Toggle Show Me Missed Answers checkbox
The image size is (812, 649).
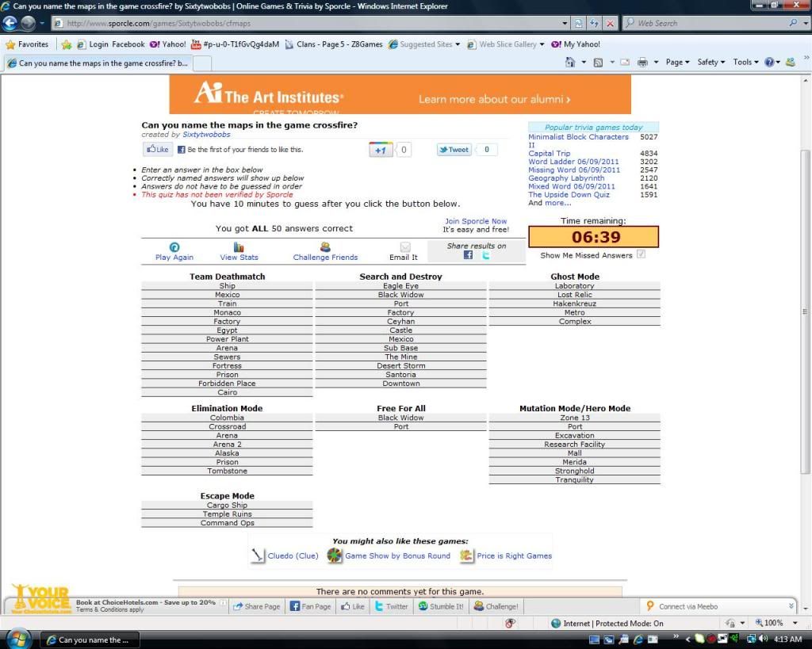641,254
